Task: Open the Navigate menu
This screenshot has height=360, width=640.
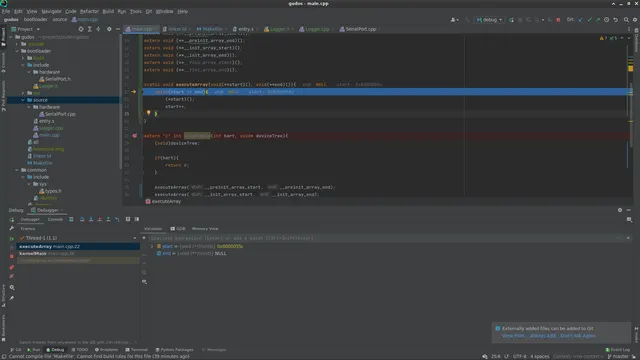Action: pyautogui.click(x=51, y=11)
